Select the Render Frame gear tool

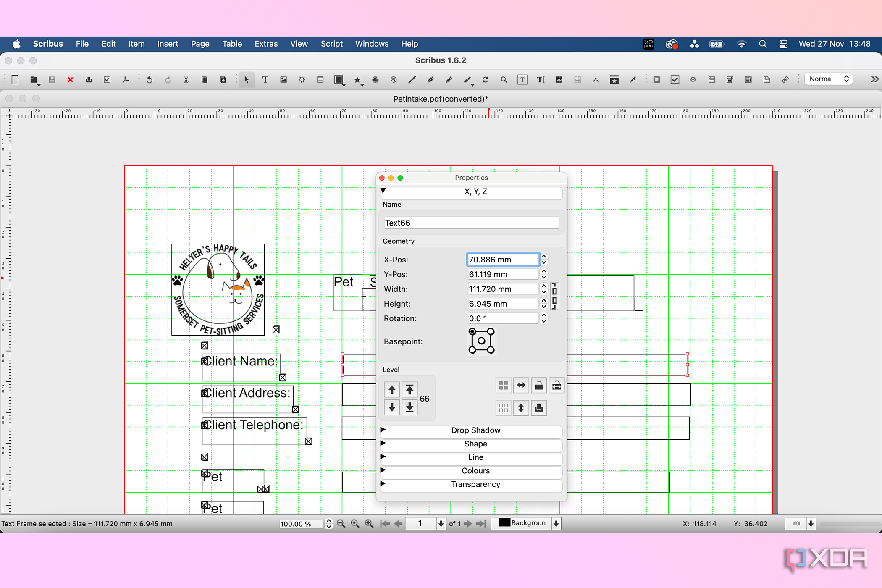302,80
